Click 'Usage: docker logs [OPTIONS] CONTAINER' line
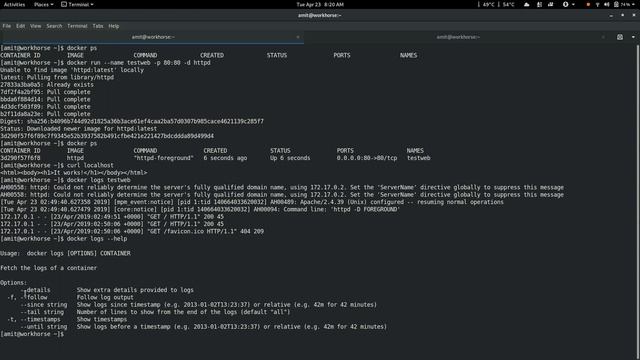This screenshot has height=360, width=640. (x=65, y=253)
